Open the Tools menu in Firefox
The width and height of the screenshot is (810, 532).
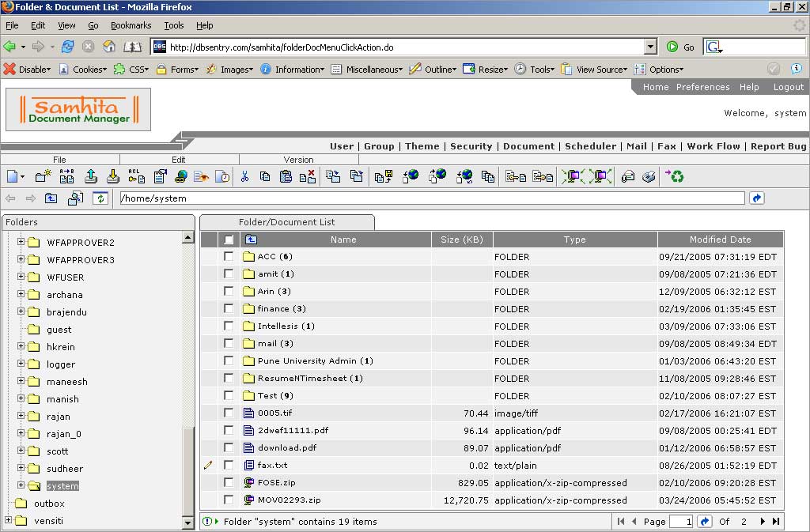pyautogui.click(x=173, y=25)
